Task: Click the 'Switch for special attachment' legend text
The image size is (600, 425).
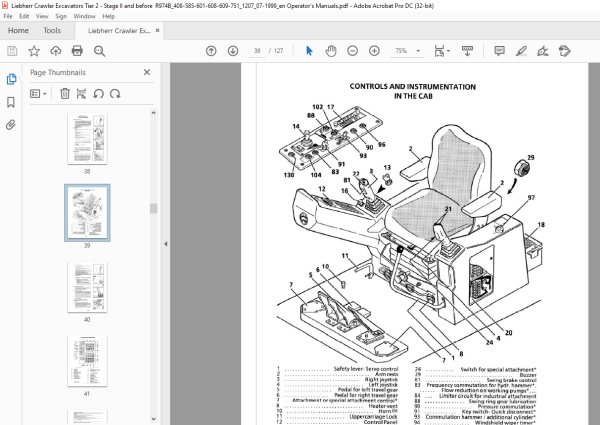Action: tap(498, 370)
